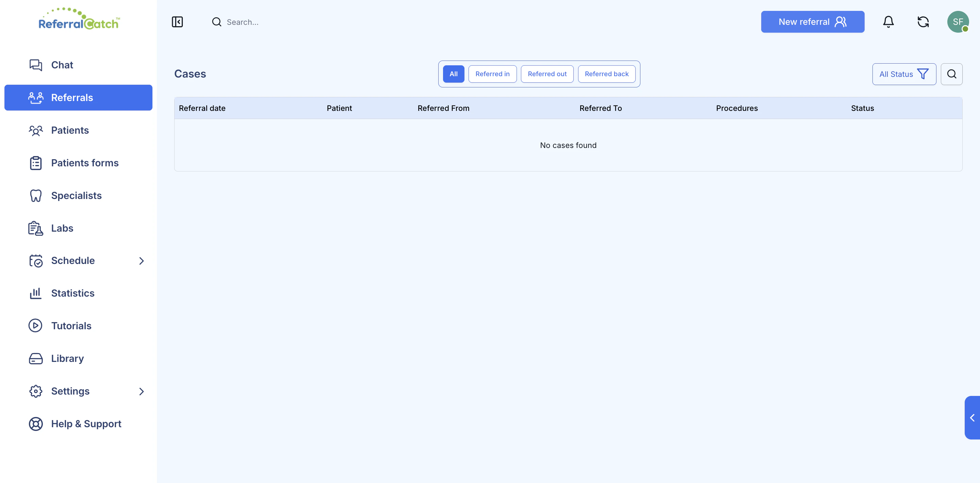Click the magnifier icon beside Search field

click(217, 22)
